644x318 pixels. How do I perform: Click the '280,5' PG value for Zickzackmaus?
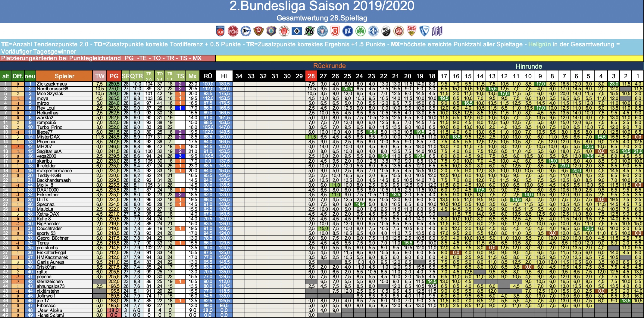[x=114, y=84]
